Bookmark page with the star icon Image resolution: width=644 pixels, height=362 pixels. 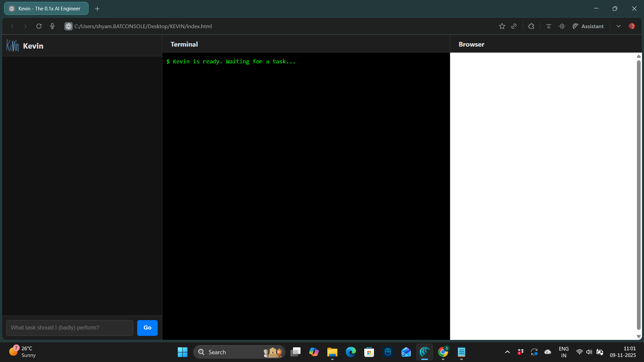(502, 26)
